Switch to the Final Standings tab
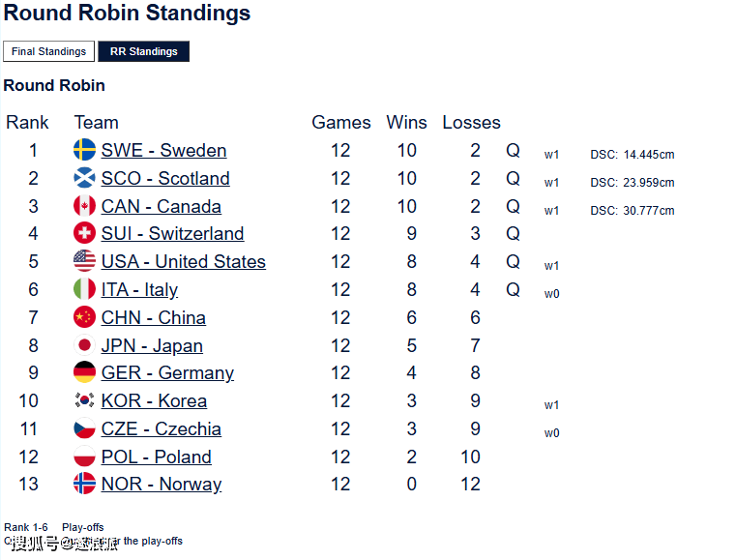The height and width of the screenshot is (560, 736). (x=49, y=51)
